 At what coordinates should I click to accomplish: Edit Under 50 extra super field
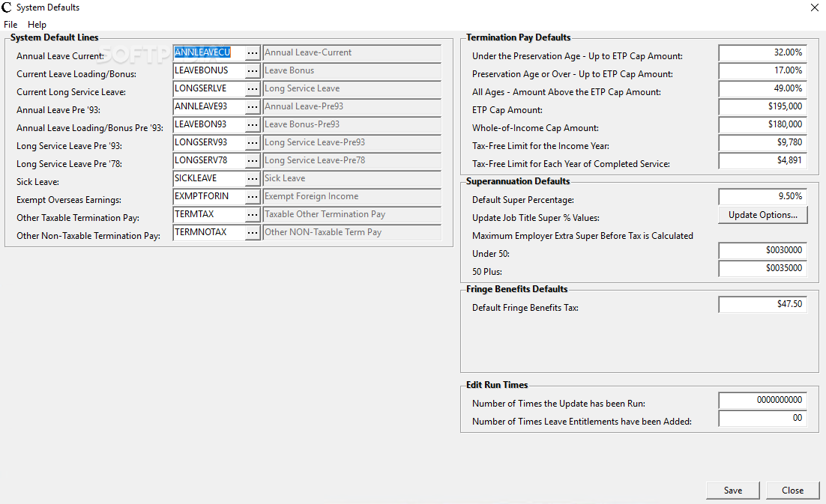coord(763,250)
